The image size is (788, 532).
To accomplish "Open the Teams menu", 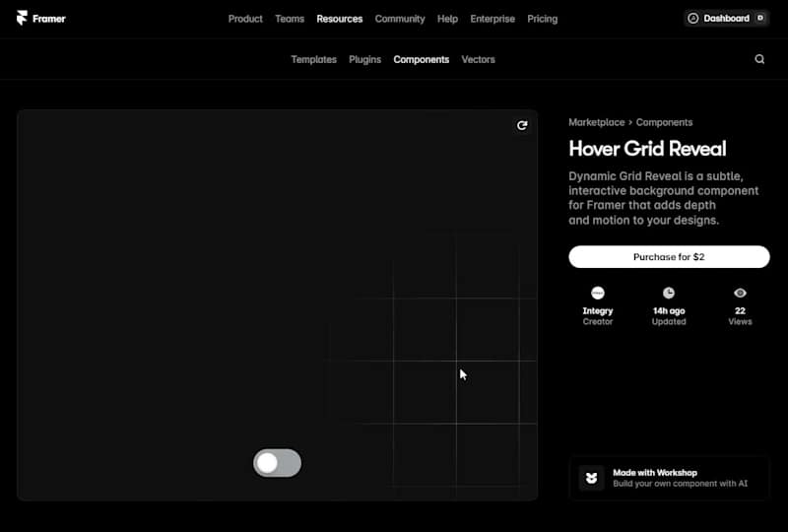I will [x=290, y=19].
